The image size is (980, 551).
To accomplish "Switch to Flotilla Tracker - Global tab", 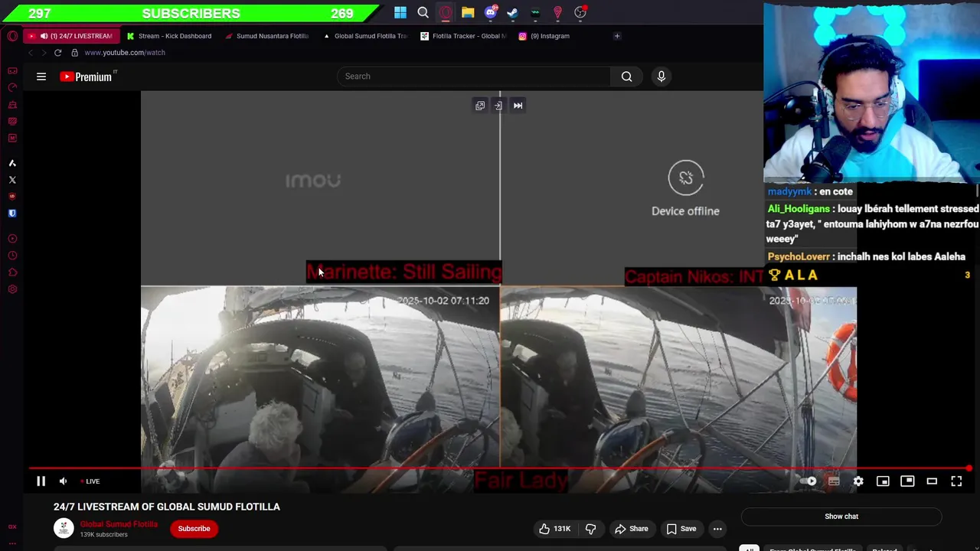I will pos(463,36).
